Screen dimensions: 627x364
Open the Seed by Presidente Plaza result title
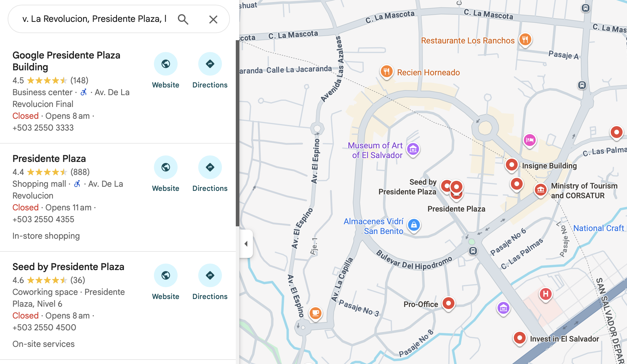tap(68, 267)
